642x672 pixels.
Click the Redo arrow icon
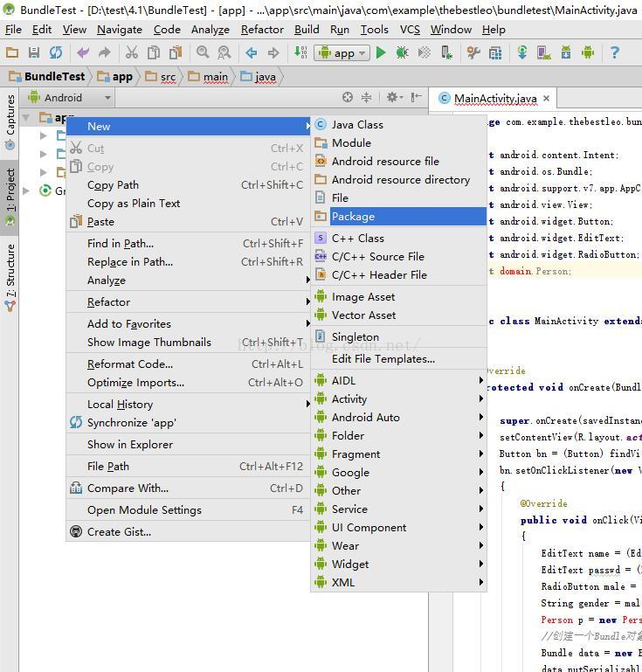click(x=105, y=52)
